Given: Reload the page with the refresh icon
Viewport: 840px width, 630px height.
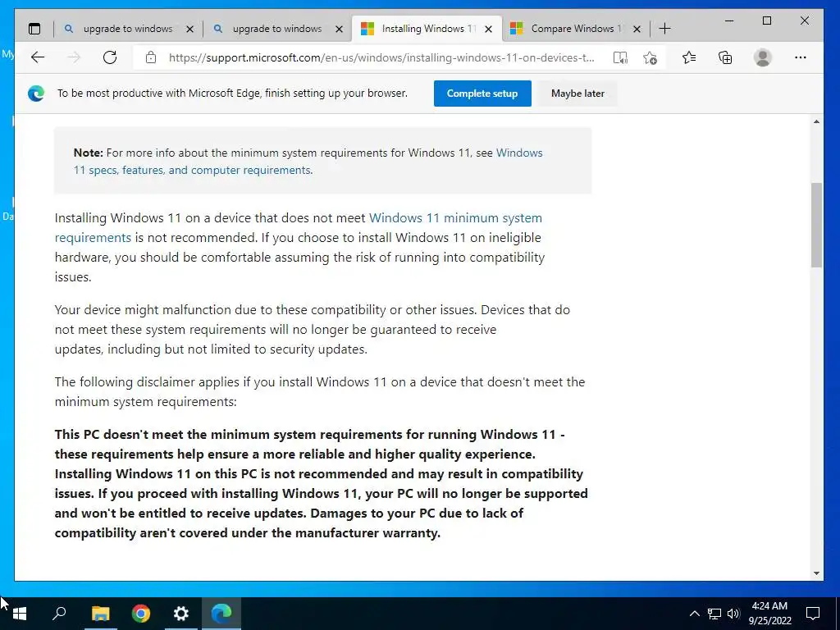Looking at the screenshot, I should point(110,57).
